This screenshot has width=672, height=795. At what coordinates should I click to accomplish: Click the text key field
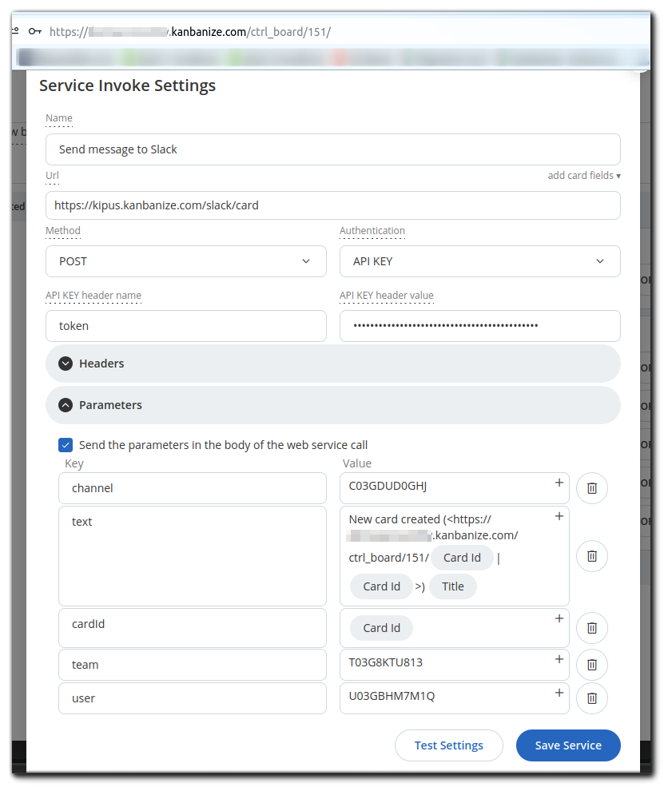tap(193, 556)
